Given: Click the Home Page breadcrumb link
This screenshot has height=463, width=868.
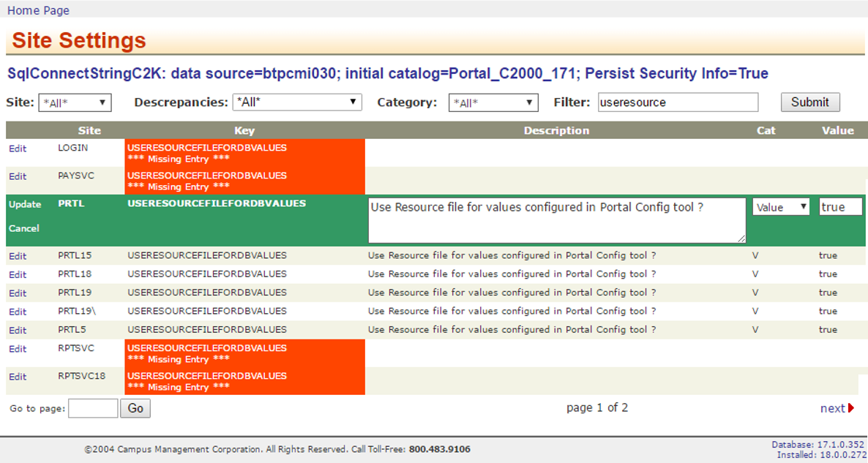Looking at the screenshot, I should click(38, 10).
